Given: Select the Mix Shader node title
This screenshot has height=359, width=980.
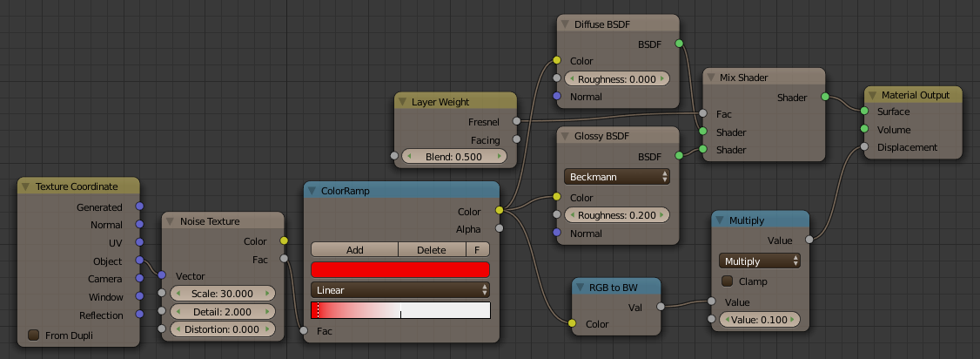Looking at the screenshot, I should click(744, 78).
